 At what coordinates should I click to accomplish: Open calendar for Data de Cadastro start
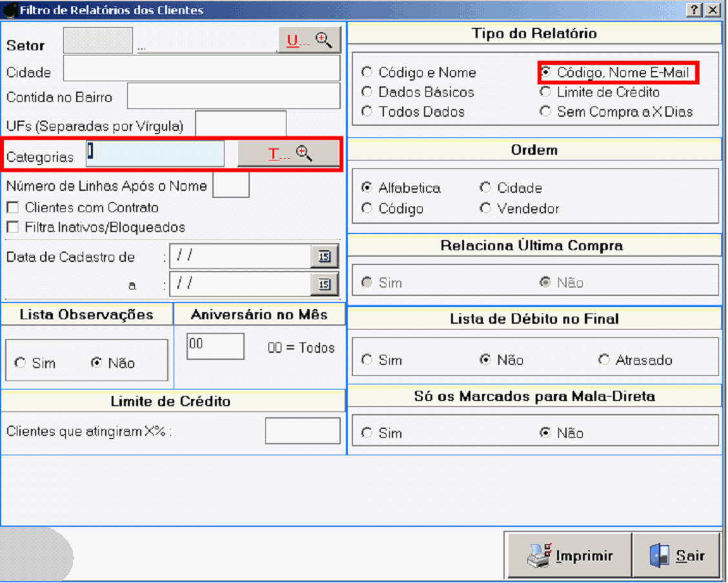(x=324, y=257)
